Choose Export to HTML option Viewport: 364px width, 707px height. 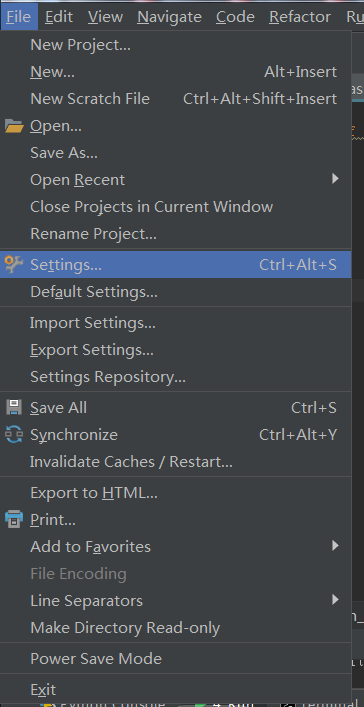pos(175,493)
